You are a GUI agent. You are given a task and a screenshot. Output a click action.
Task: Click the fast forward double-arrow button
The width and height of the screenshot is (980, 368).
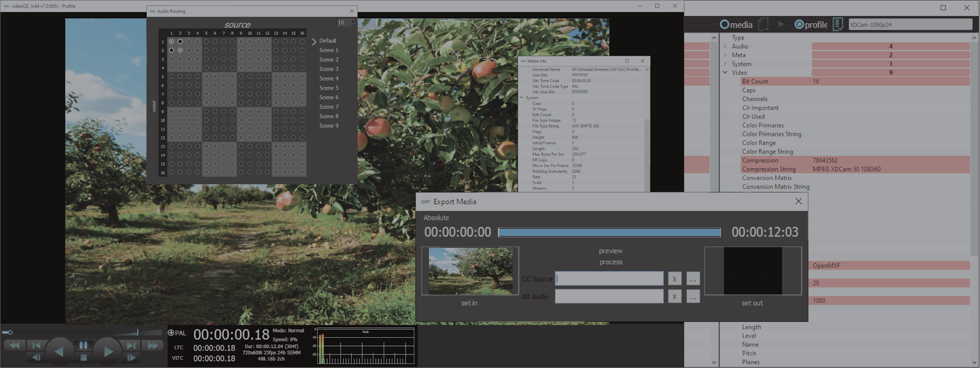pos(153,345)
